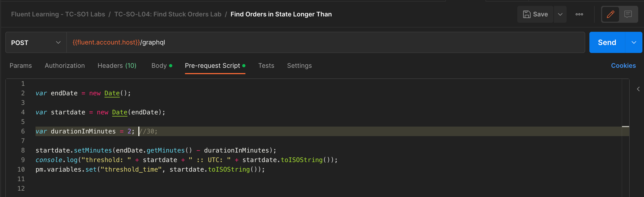The width and height of the screenshot is (644, 197).
Task: Open the comments mode icon
Action: point(628,14)
